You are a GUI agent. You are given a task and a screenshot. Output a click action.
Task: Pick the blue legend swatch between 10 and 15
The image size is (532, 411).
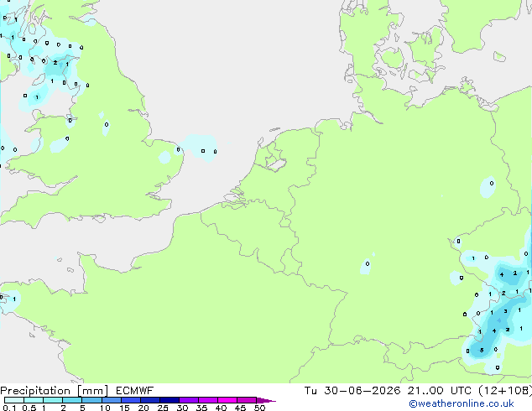112,400
